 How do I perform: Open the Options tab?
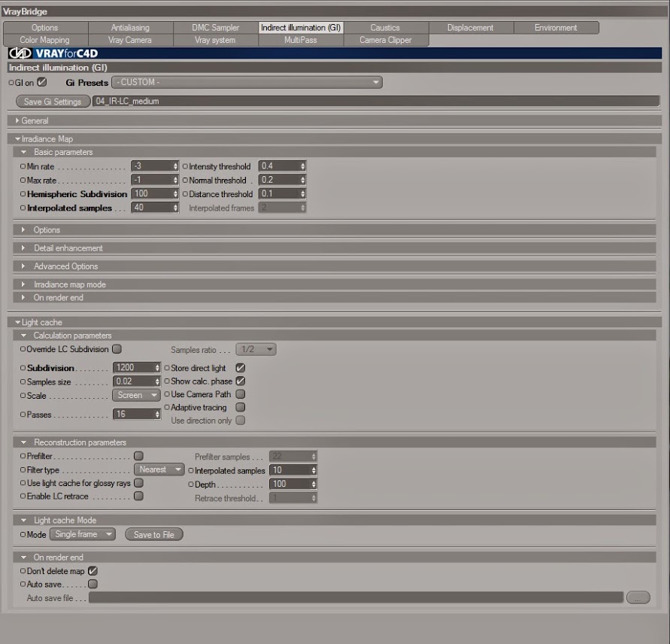[45, 27]
